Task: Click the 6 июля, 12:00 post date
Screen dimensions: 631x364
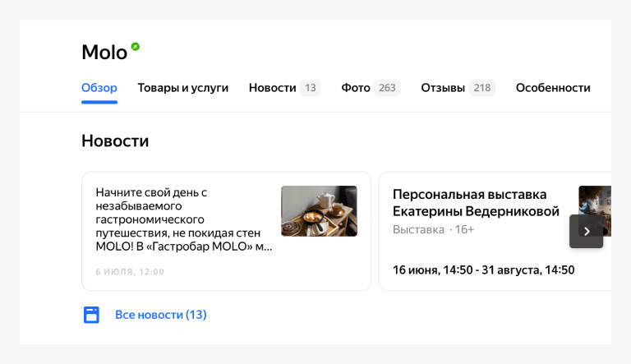Action: click(130, 272)
